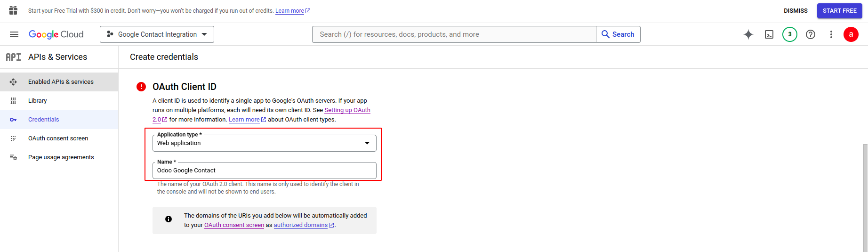The width and height of the screenshot is (868, 252).
Task: Click the user account avatar
Action: pos(851,34)
